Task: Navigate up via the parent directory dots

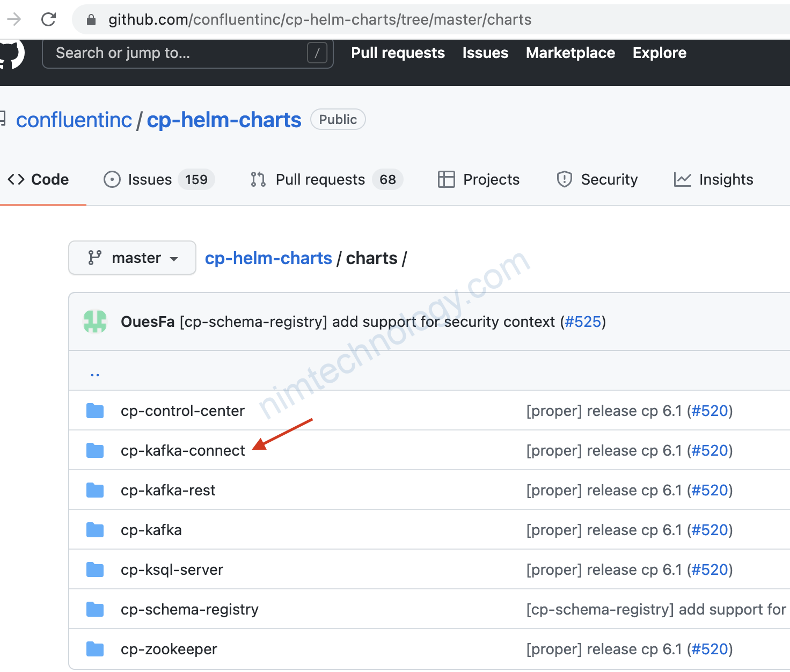Action: point(95,374)
